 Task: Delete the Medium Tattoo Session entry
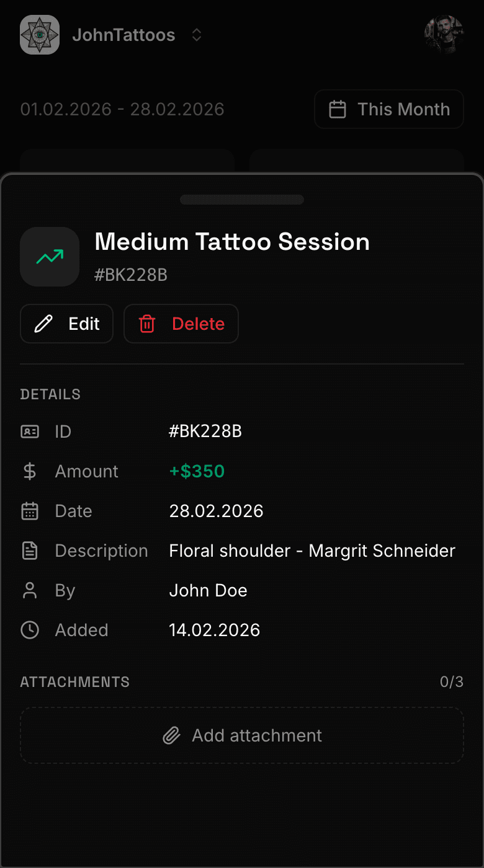pos(181,324)
